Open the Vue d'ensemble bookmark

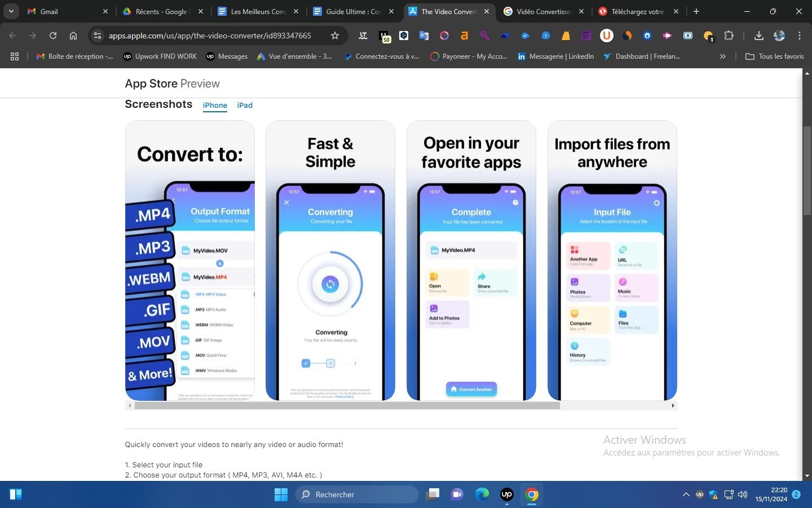294,56
